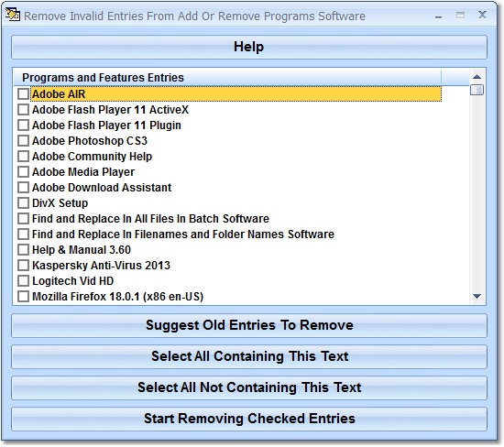This screenshot has width=504, height=447.
Task: Toggle the DivX Setup checkbox
Action: tap(23, 203)
